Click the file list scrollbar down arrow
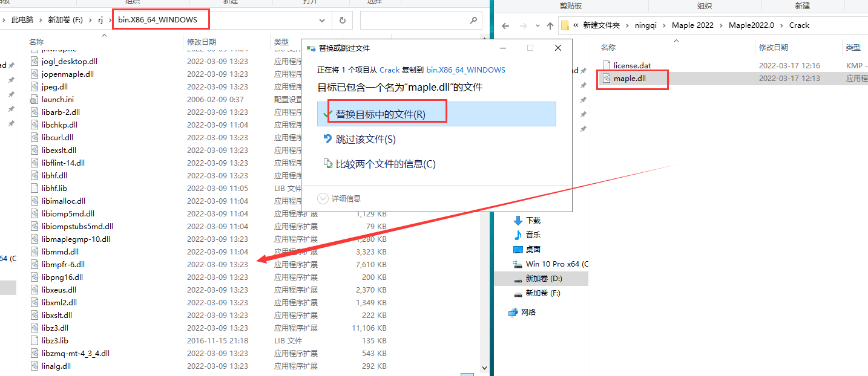Viewport: 868px width, 376px height. (x=484, y=367)
